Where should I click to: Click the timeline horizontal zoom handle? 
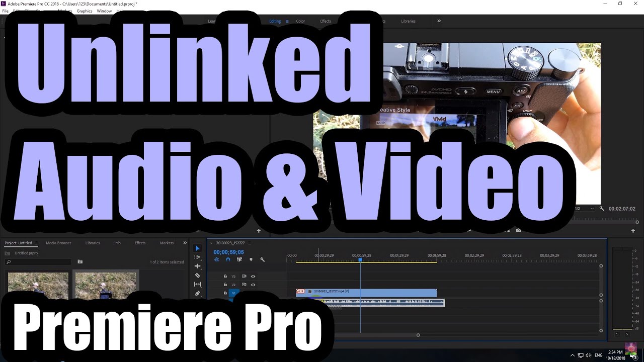point(418,335)
